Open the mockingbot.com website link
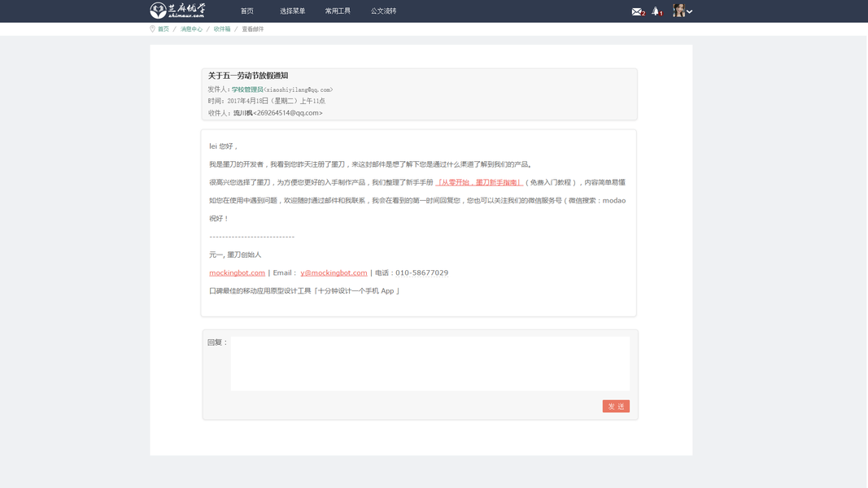 [237, 272]
